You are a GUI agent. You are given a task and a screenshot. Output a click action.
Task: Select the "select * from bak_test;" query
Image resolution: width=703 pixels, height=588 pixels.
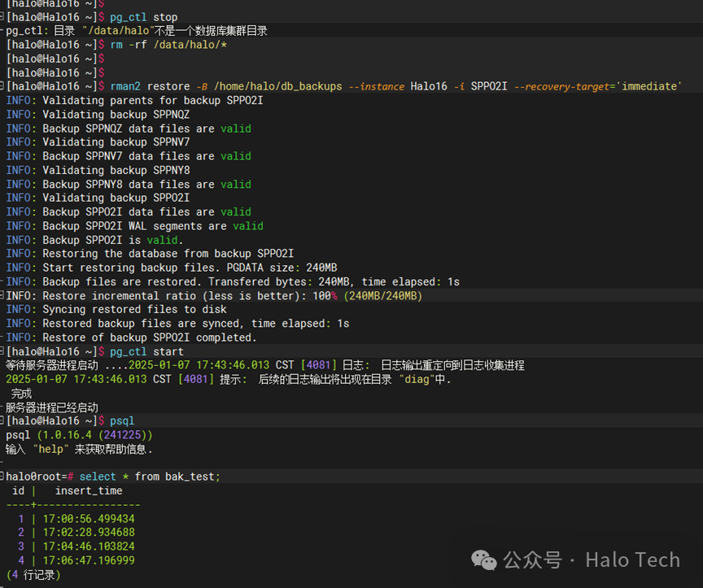pyautogui.click(x=150, y=477)
